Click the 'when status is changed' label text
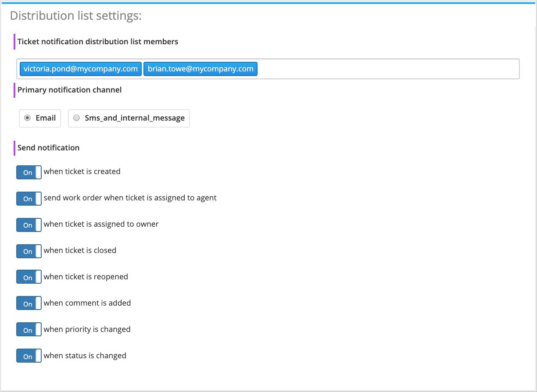Screen dimensions: 537x392 click(x=85, y=356)
